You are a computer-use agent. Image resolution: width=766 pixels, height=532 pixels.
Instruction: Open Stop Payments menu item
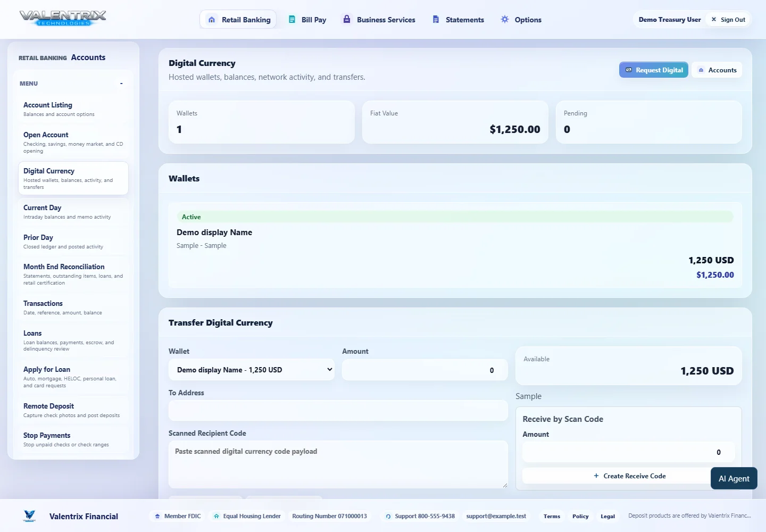(x=73, y=439)
